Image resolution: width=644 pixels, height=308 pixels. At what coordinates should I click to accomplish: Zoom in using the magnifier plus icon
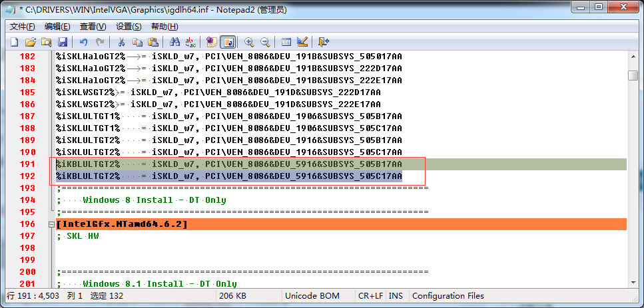[x=249, y=42]
